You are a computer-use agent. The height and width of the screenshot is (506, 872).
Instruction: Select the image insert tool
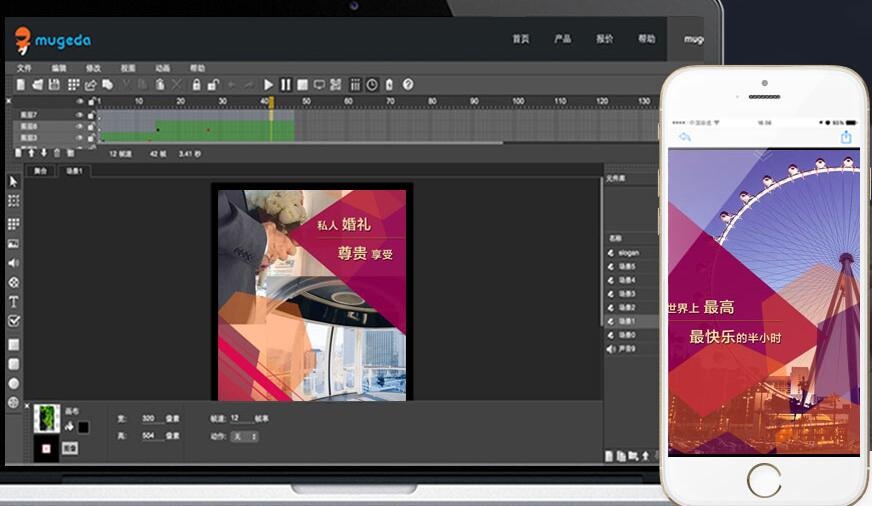point(13,244)
